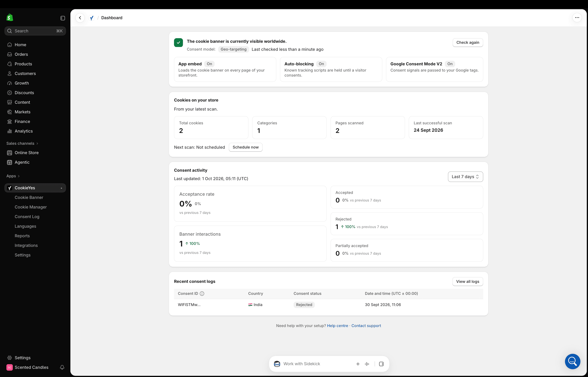Click the App embed On badge
This screenshot has width=588, height=377.
click(209, 64)
